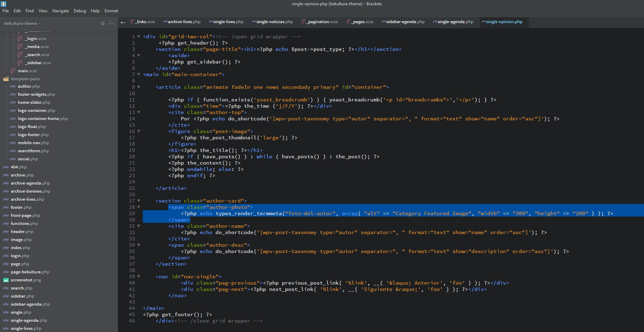Open page-bekultura.php in the file tree
Screen dimensions: 644x332
coord(30,272)
